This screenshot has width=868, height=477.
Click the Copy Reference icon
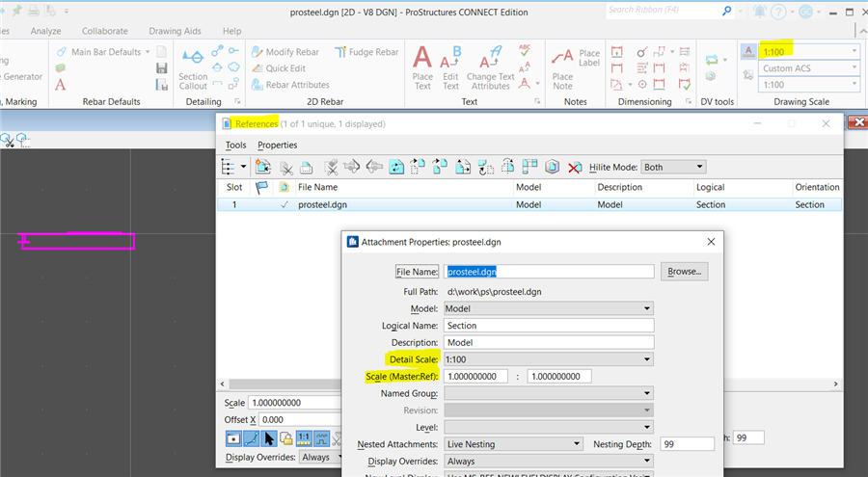pyautogui.click(x=440, y=167)
